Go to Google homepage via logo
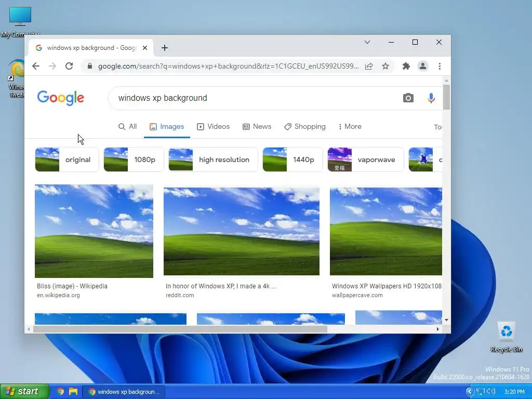The width and height of the screenshot is (532, 399). coord(61,98)
